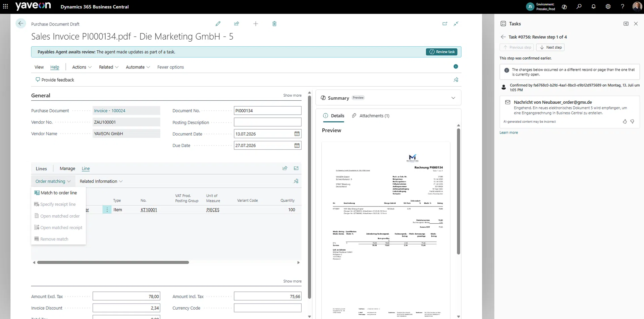Click the share icon in page header

pos(236,23)
